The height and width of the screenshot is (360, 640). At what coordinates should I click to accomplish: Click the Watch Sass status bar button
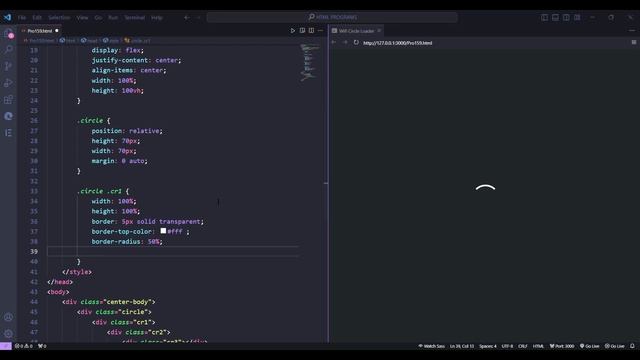[x=431, y=346]
